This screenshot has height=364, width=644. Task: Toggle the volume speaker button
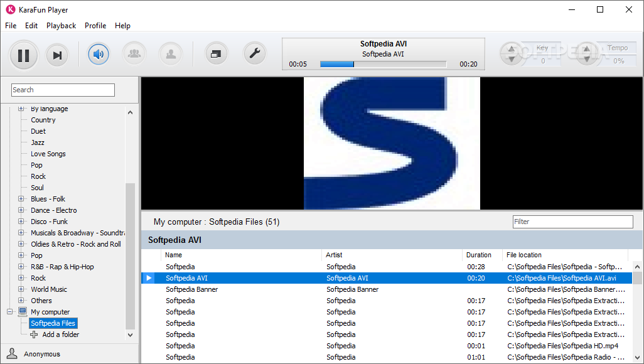[99, 54]
